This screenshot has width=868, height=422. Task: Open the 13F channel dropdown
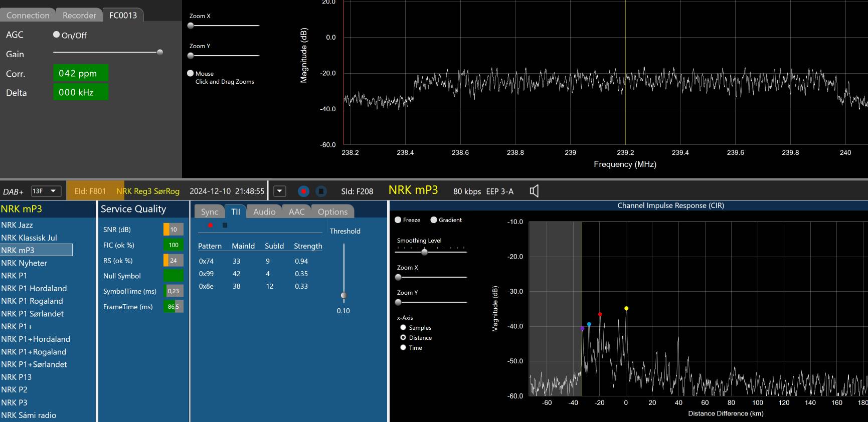pos(46,191)
